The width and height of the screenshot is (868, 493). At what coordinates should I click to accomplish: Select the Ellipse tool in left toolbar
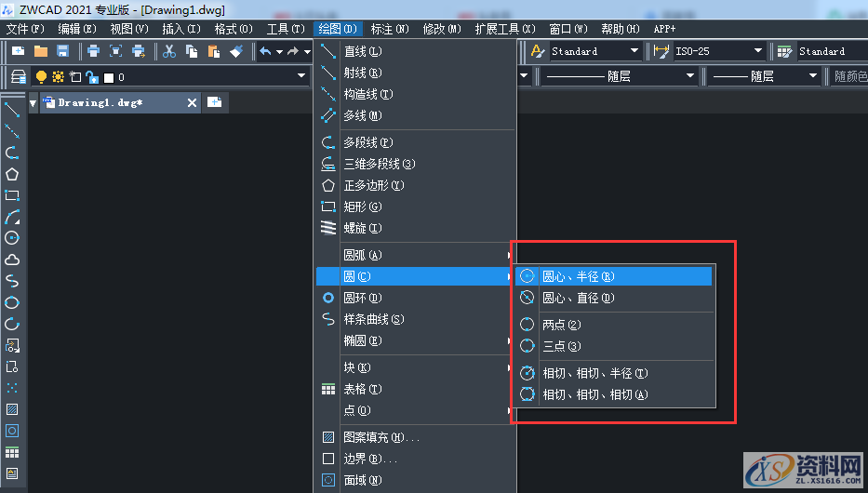coord(12,302)
